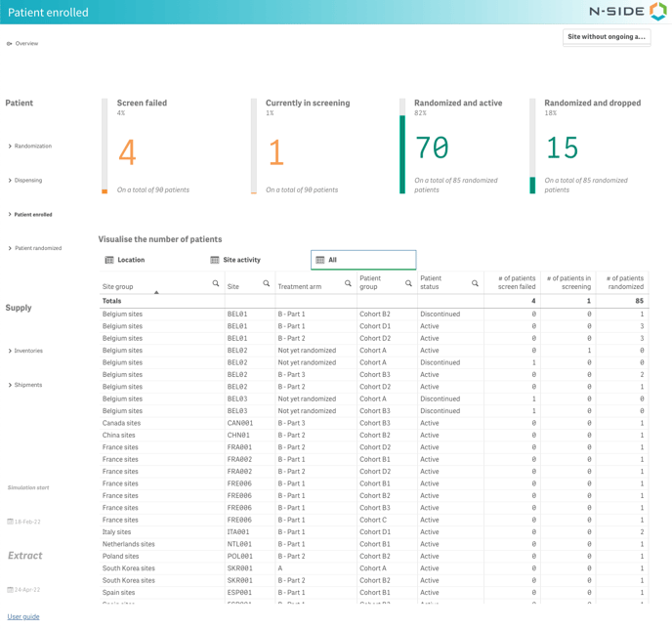Image resolution: width=672 pixels, height=629 pixels.
Task: Click the search icon in Site column
Action: [266, 283]
